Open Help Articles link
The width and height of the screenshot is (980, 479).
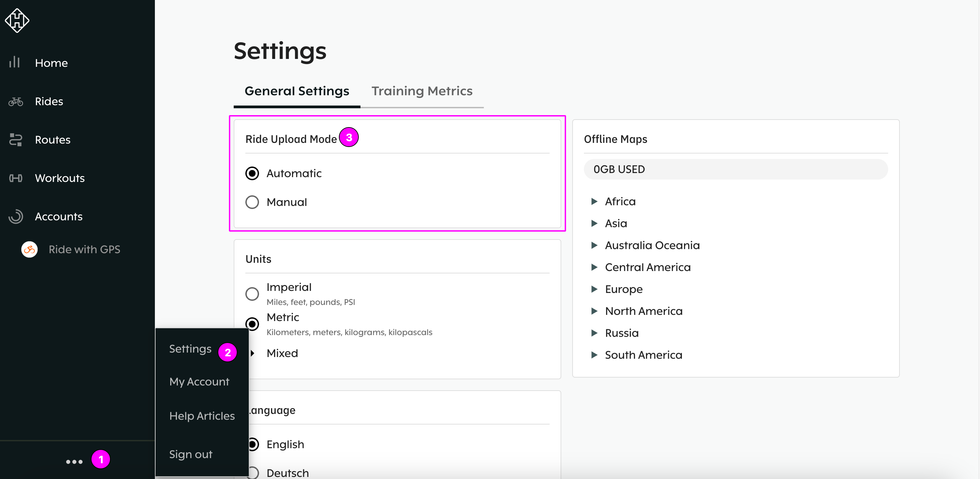[x=201, y=416]
